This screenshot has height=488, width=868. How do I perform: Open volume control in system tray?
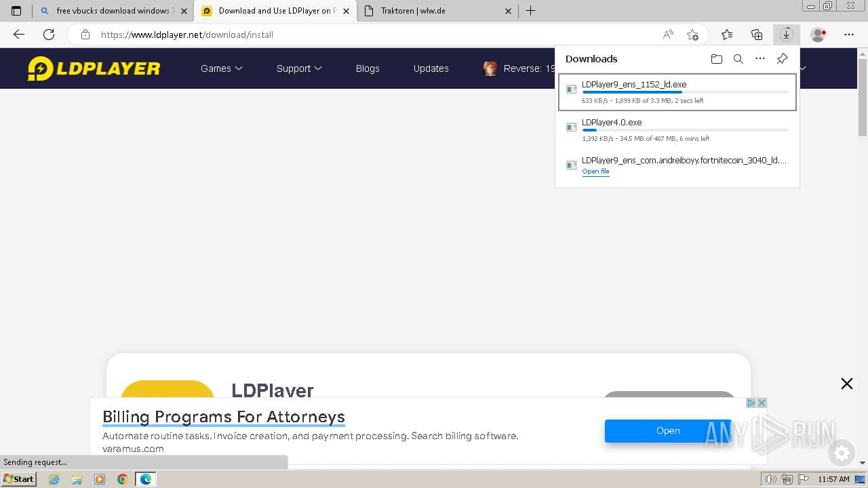click(771, 479)
